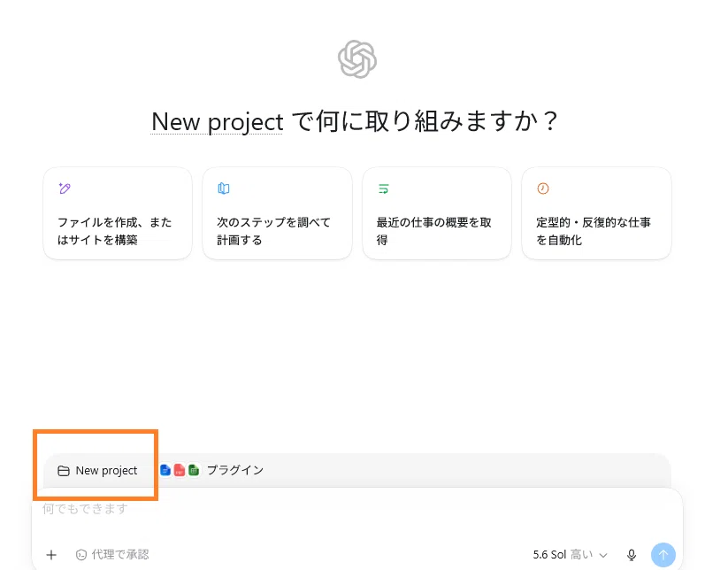Click the microphone dictation icon
Image resolution: width=728 pixels, height=570 pixels.
[632, 555]
